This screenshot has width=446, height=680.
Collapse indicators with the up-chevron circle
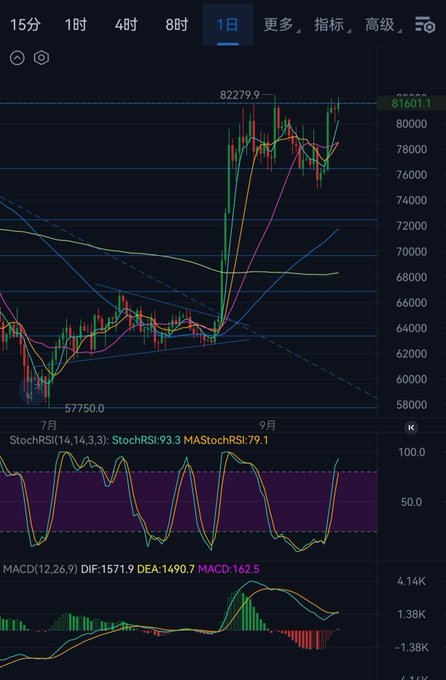17,58
